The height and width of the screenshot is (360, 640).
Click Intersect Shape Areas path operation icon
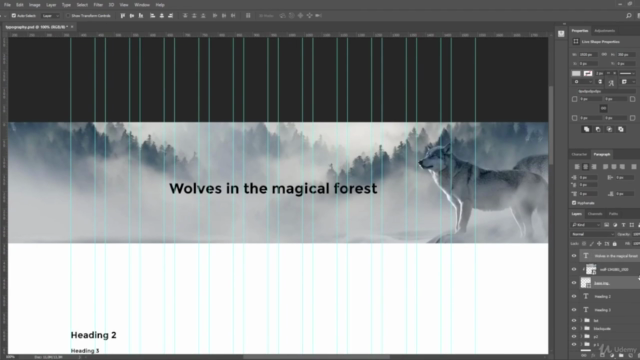point(609,129)
